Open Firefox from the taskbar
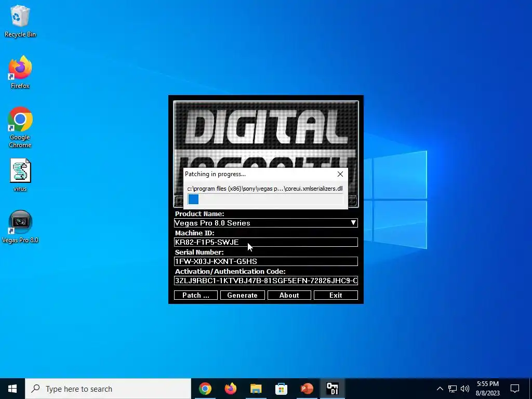Viewport: 532px width, 399px height. (231, 389)
